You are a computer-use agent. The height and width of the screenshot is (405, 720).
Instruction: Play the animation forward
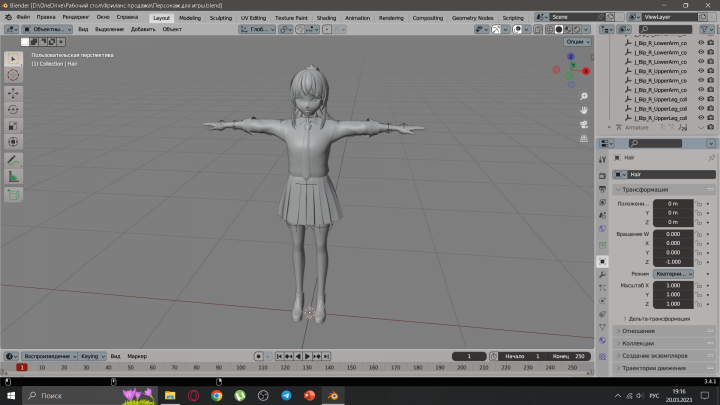(x=307, y=356)
